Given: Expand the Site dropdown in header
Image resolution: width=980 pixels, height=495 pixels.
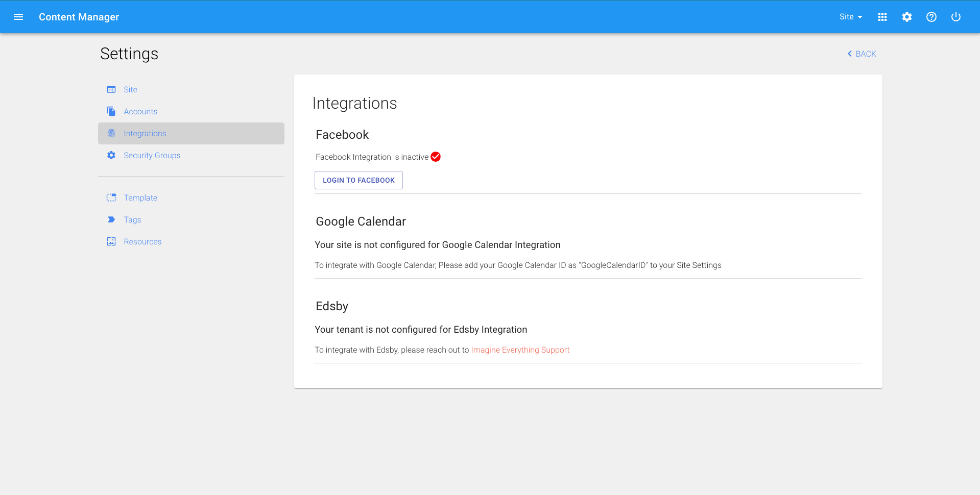Looking at the screenshot, I should click(851, 17).
